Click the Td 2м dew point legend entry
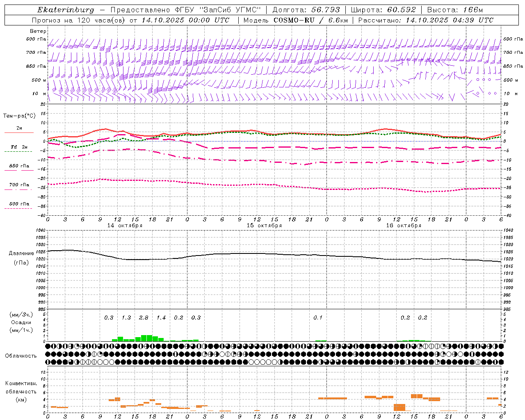 (x=19, y=147)
